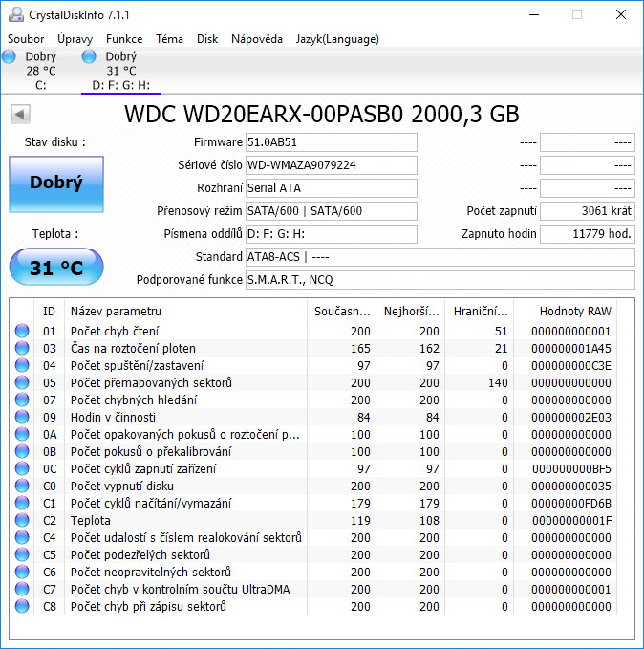644x649 pixels.
Task: Open the Téma menu
Action: pyautogui.click(x=169, y=39)
